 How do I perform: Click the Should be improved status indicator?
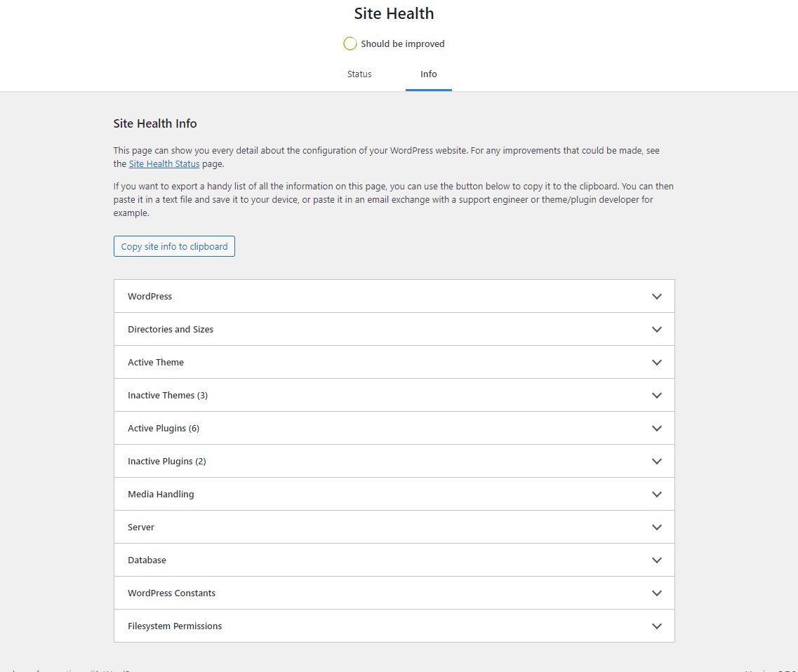[394, 43]
